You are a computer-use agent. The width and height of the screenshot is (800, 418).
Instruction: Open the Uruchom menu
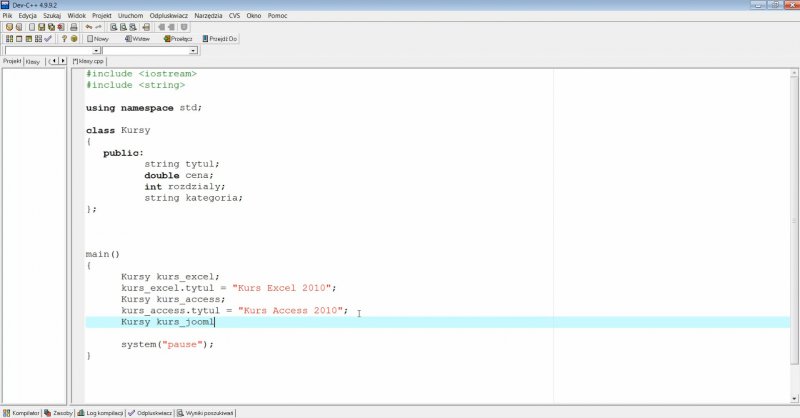tap(129, 16)
